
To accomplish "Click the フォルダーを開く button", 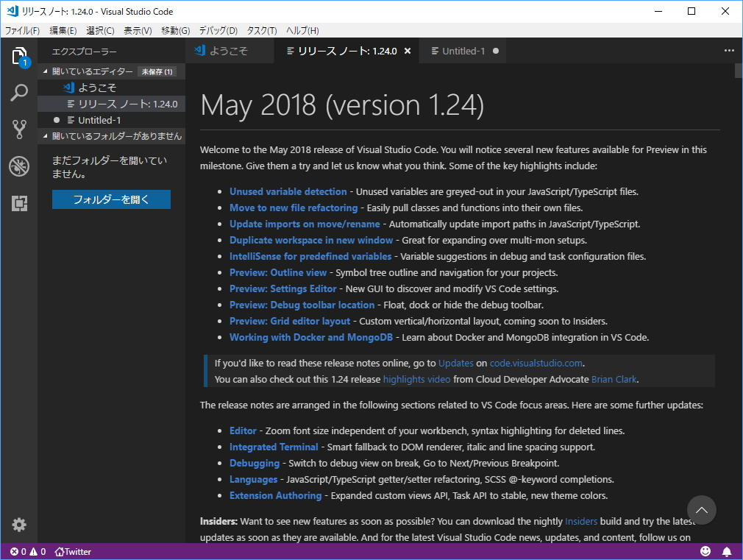I will [111, 199].
